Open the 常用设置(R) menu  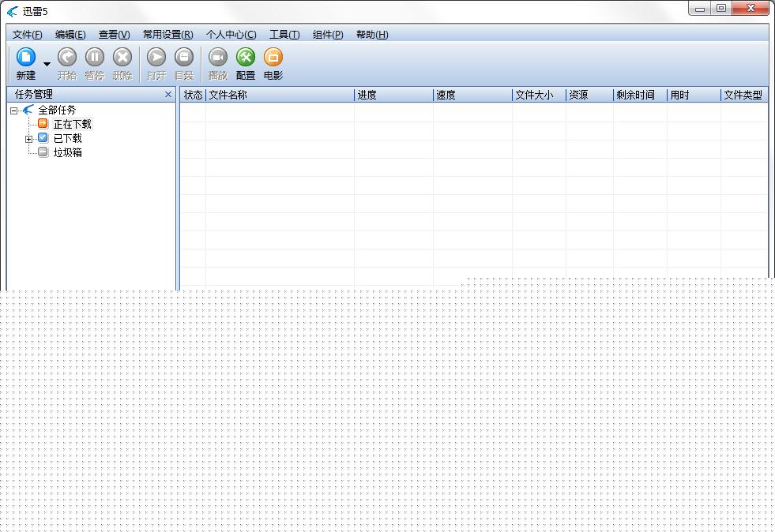pyautogui.click(x=167, y=35)
